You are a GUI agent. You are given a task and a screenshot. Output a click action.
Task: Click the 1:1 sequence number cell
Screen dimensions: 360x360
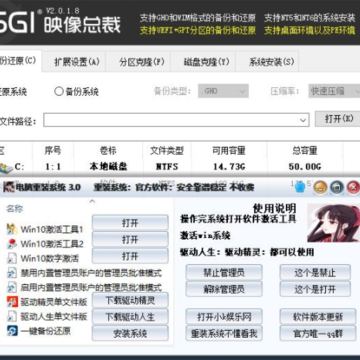53,166
